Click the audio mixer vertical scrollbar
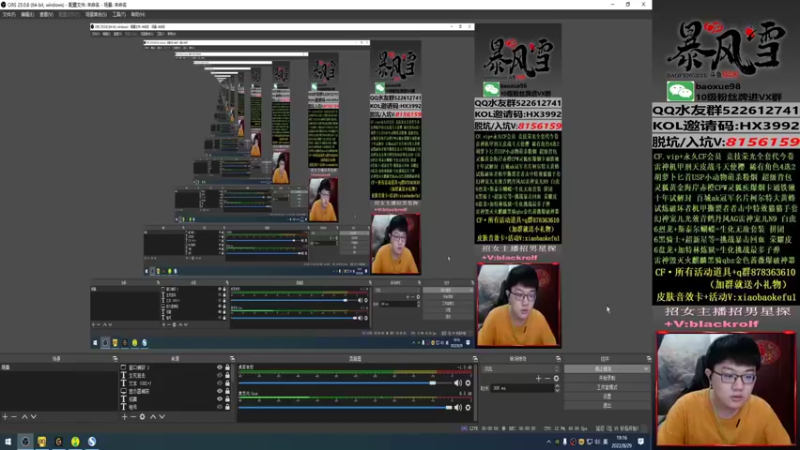800x450 pixels. [476, 392]
